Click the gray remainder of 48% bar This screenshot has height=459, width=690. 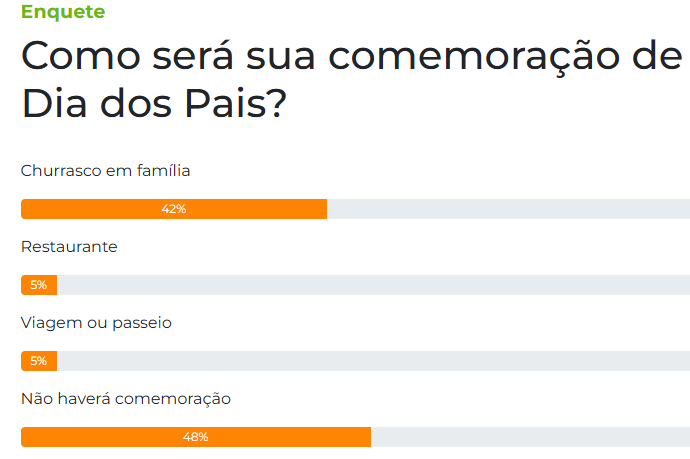coord(530,437)
